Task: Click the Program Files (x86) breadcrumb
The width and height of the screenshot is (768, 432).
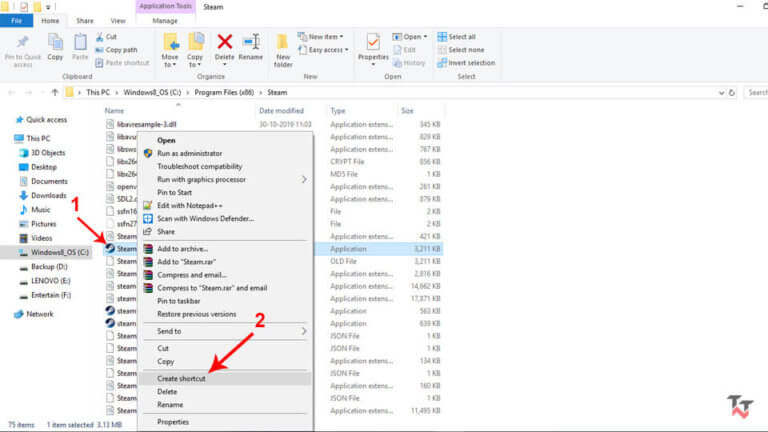Action: tap(224, 93)
